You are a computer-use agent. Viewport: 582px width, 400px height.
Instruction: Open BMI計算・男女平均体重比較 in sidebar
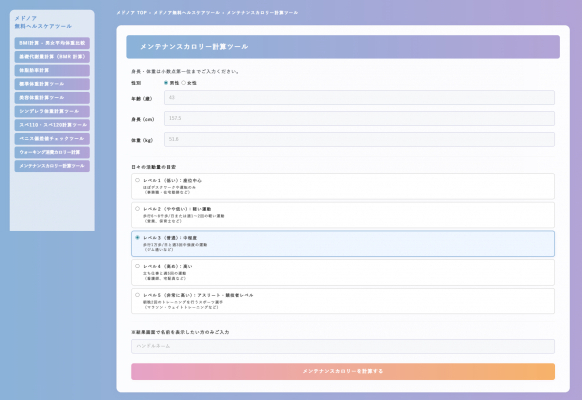[52, 43]
